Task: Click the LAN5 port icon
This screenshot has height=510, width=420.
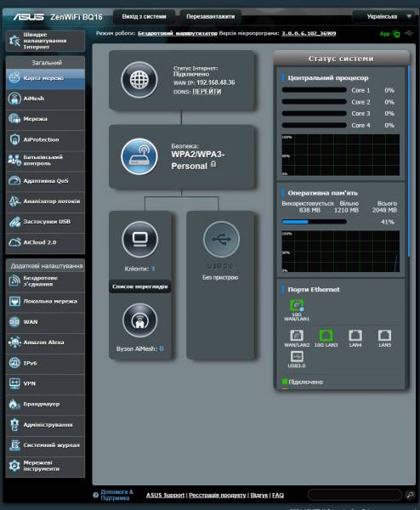Action: click(x=384, y=336)
